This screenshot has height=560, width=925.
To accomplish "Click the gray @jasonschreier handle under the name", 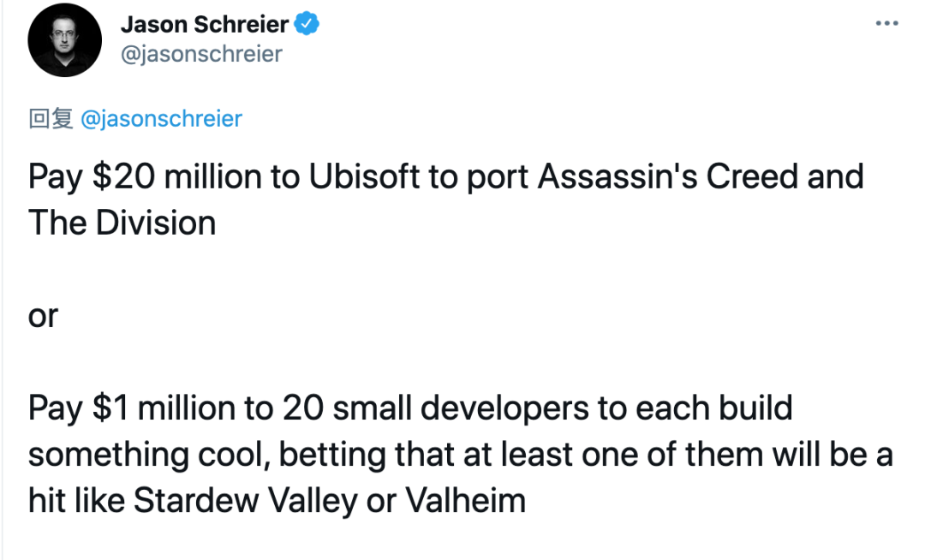I will coord(202,54).
